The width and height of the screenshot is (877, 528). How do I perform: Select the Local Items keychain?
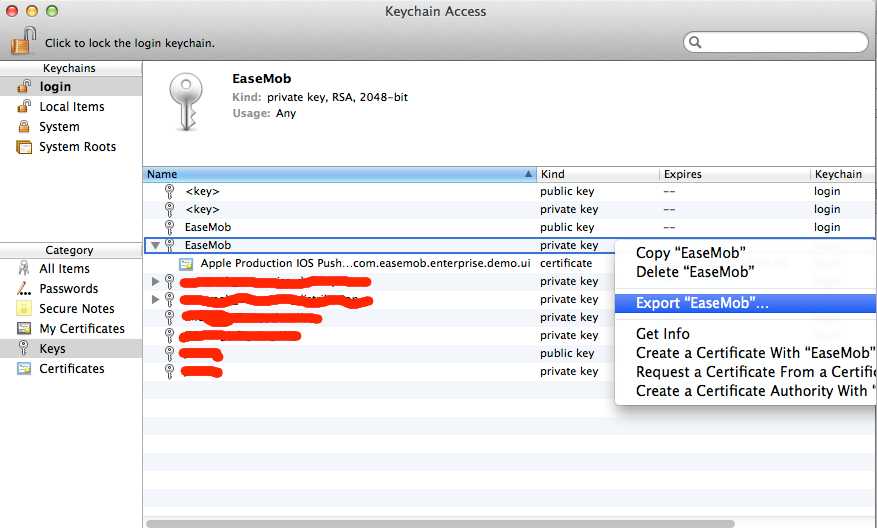coord(70,107)
